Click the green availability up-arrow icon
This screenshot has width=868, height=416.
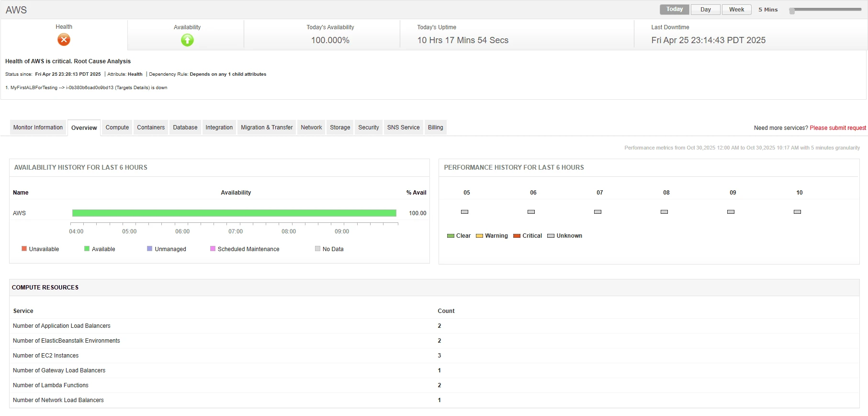click(x=187, y=40)
